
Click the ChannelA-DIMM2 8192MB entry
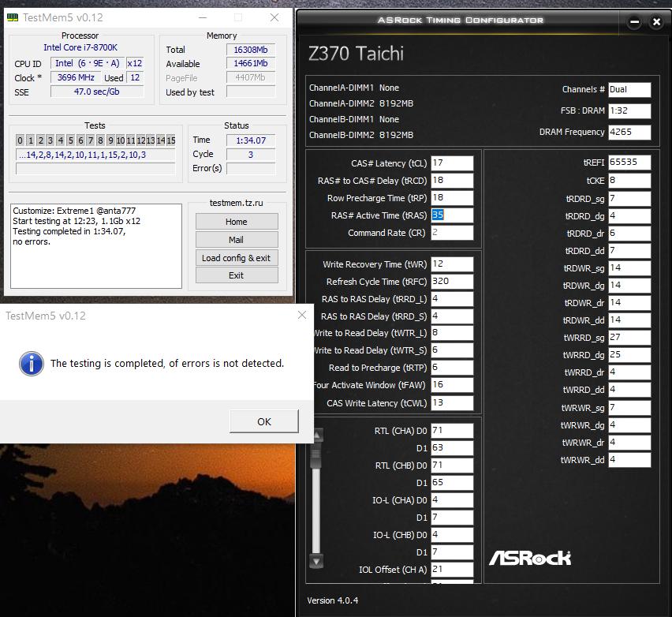[361, 104]
